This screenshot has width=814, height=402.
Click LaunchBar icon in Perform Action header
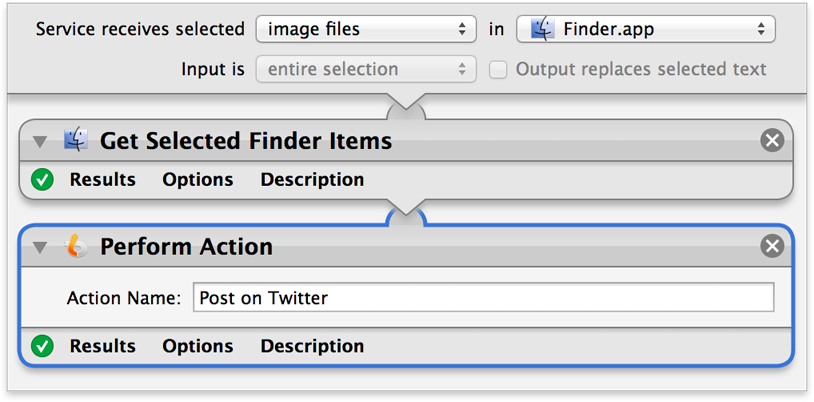pyautogui.click(x=76, y=246)
